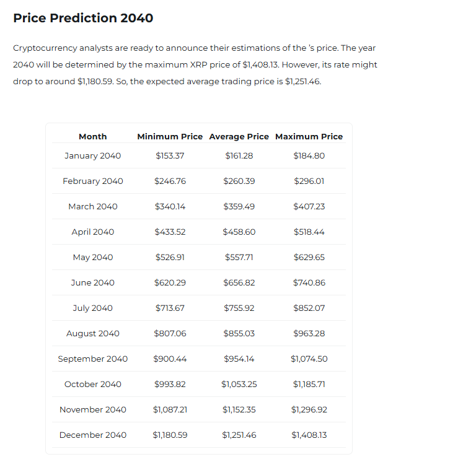
Task: Click the intro paragraph about XRP price
Action: click(x=195, y=64)
